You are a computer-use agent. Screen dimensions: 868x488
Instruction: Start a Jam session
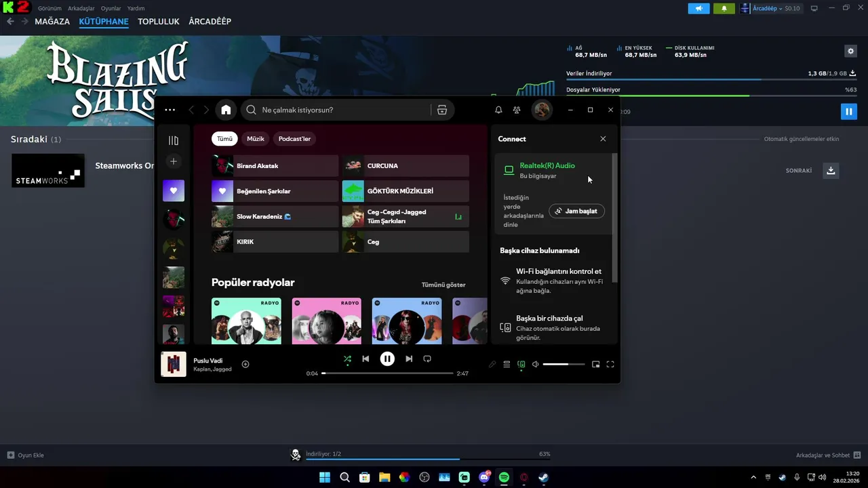click(x=576, y=211)
